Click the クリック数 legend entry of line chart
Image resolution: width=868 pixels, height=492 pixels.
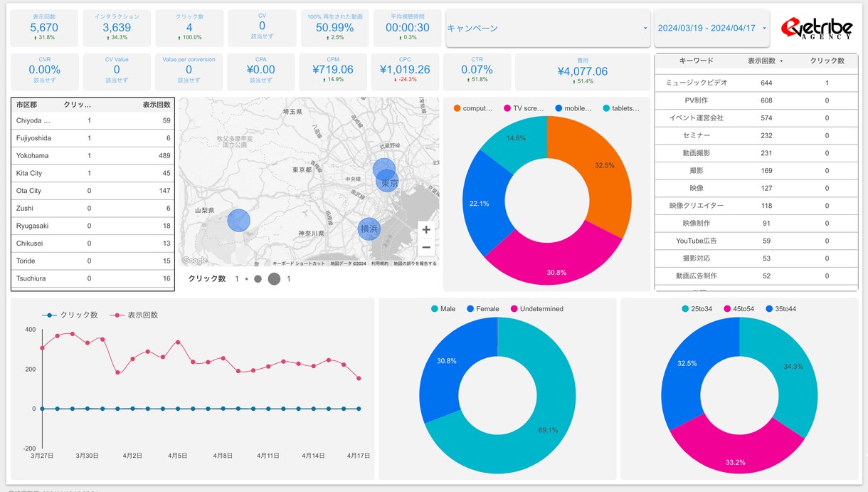[71, 315]
